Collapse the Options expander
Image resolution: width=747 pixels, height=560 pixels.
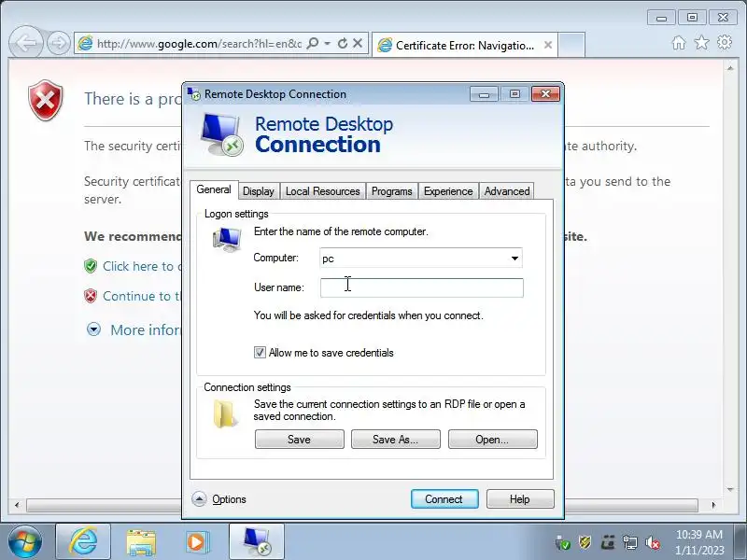(199, 499)
